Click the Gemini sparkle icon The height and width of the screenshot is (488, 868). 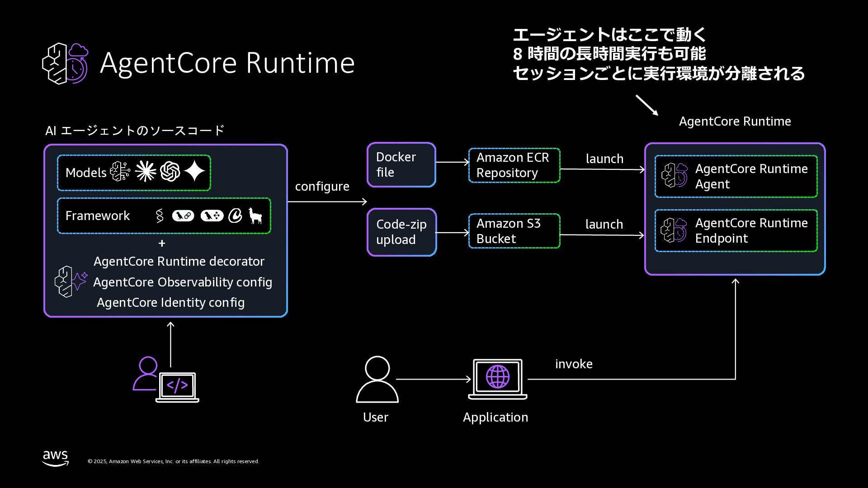(x=195, y=172)
